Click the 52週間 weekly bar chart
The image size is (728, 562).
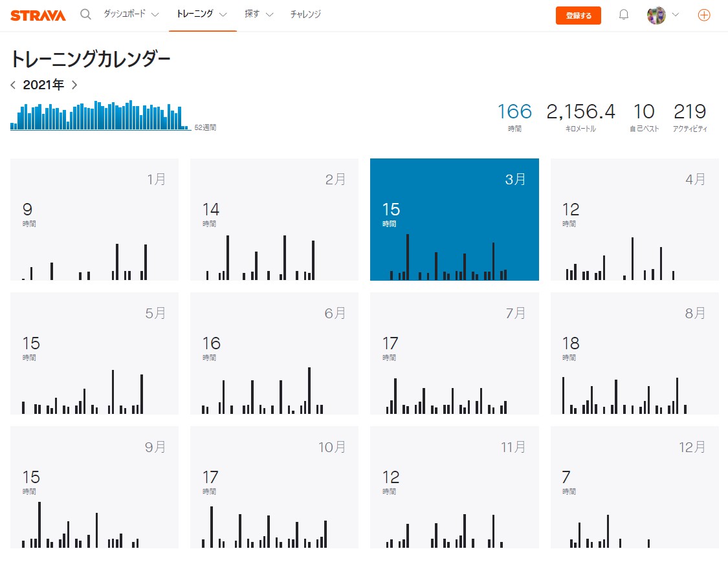coord(100,115)
